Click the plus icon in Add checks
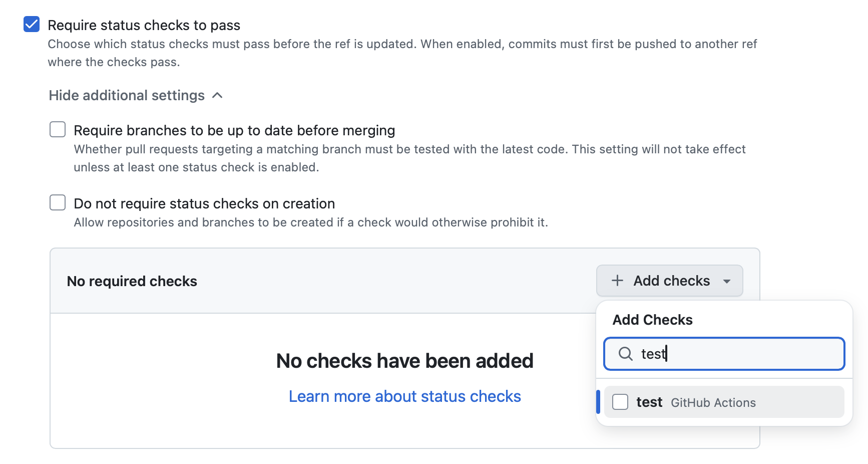Viewport: 868px width, 464px height. click(618, 281)
